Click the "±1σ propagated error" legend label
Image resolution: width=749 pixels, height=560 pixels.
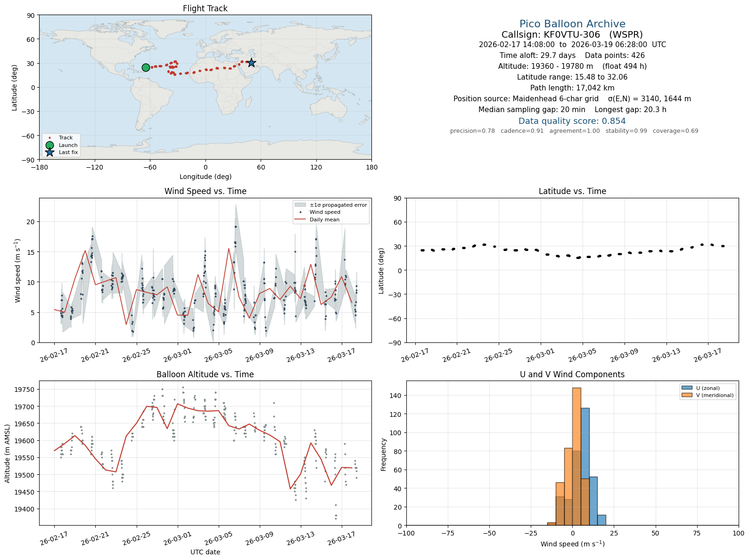tap(338, 205)
